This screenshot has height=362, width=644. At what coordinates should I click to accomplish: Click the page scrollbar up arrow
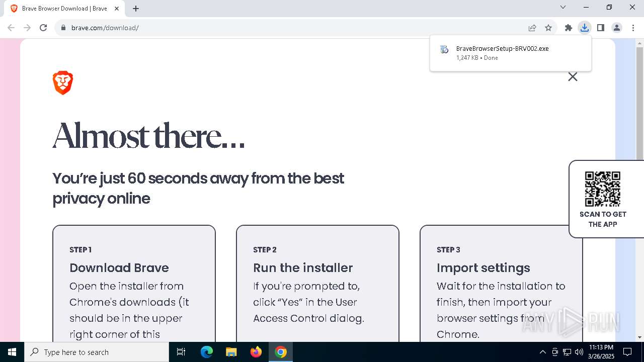pos(639,42)
